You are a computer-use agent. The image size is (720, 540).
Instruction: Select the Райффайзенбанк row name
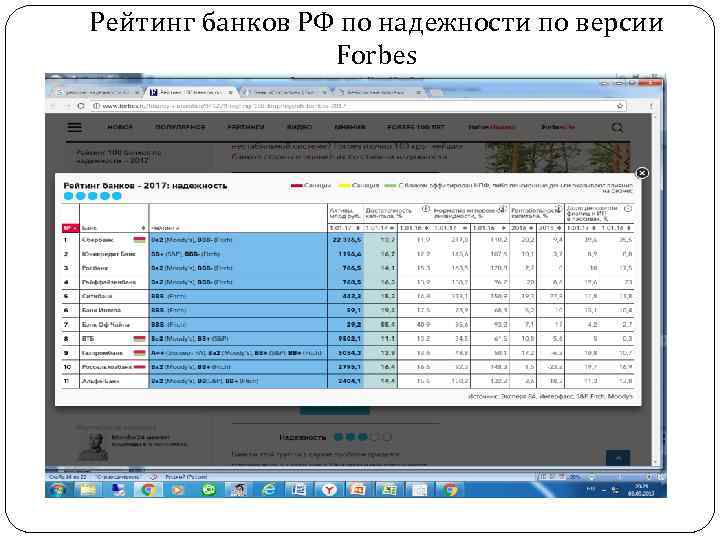click(x=109, y=282)
